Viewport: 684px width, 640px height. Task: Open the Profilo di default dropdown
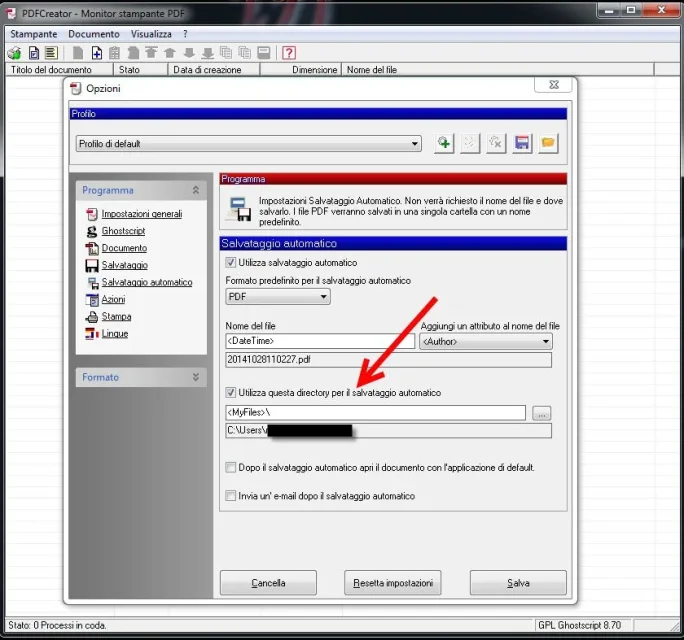[x=249, y=144]
